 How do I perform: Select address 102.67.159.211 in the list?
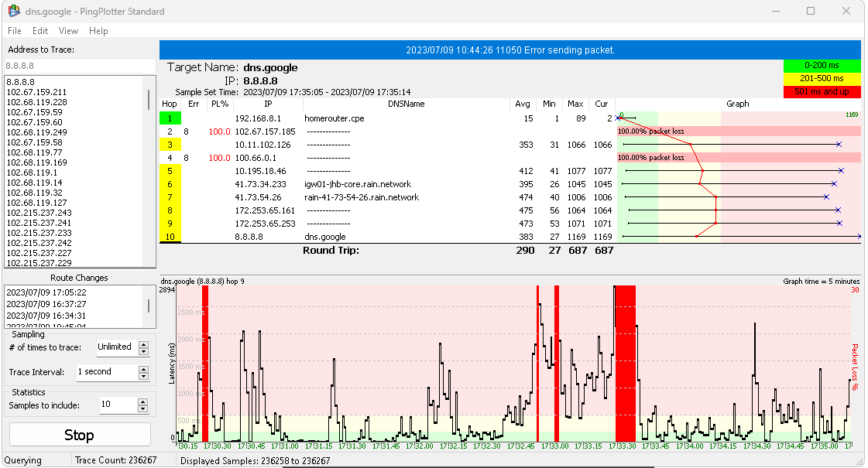[x=36, y=92]
